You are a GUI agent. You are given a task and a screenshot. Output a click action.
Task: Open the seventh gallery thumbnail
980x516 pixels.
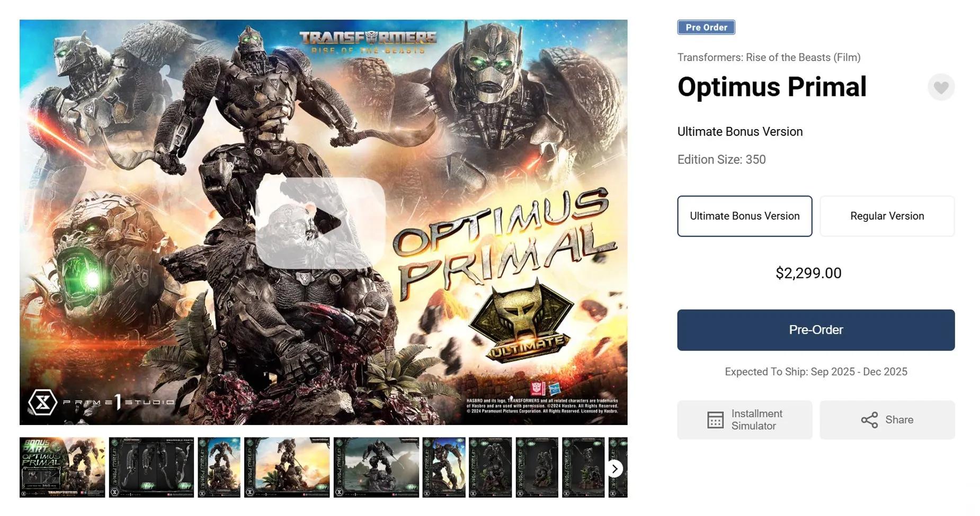pyautogui.click(x=491, y=467)
